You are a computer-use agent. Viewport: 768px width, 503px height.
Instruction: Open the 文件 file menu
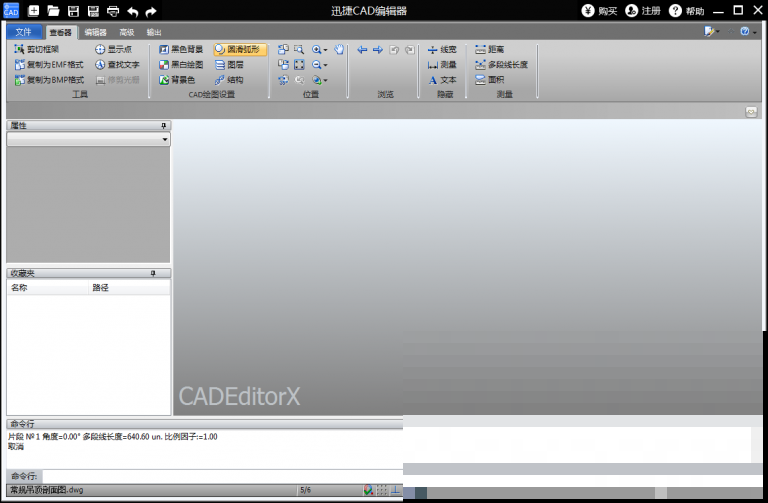tap(24, 32)
